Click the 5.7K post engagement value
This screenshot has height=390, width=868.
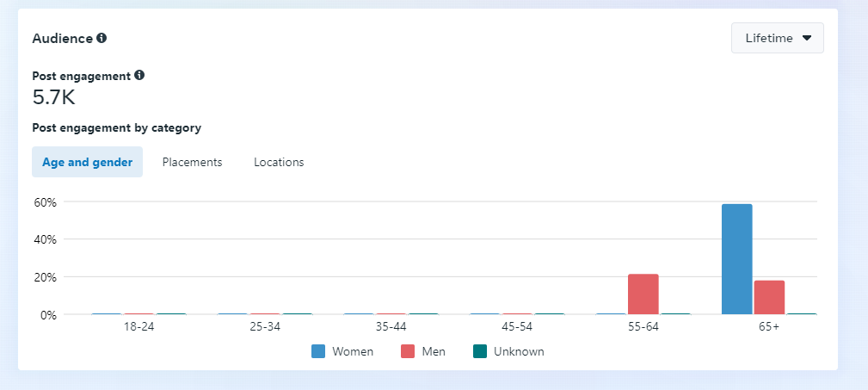54,97
